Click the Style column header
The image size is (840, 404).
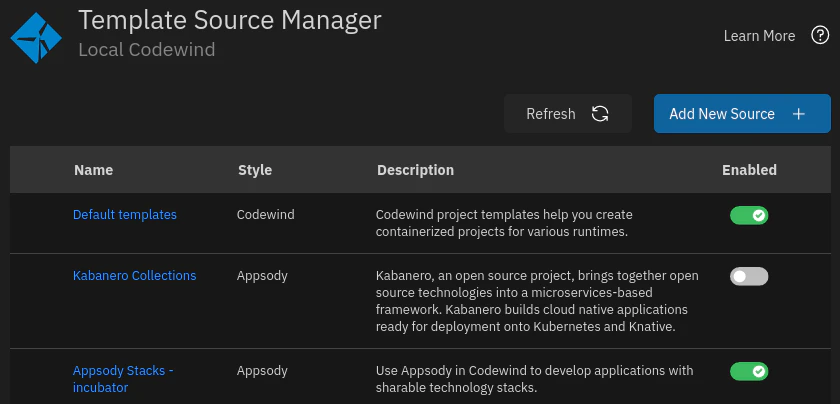(255, 170)
